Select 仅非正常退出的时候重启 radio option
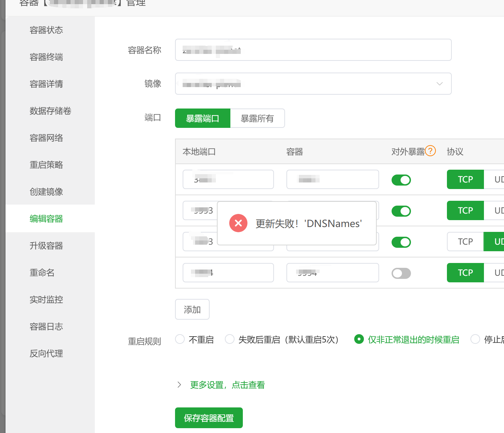Screen dimensions: 504x433 click(359, 339)
